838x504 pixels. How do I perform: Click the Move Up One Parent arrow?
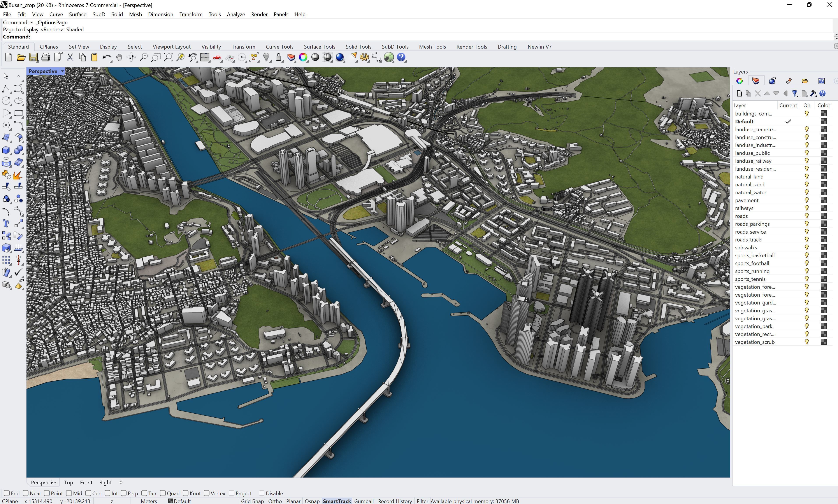(x=785, y=93)
